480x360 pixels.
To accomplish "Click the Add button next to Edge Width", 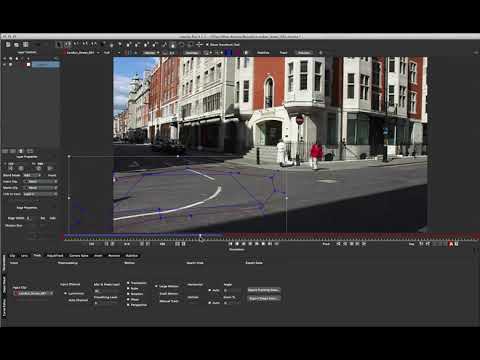I will tap(52, 218).
